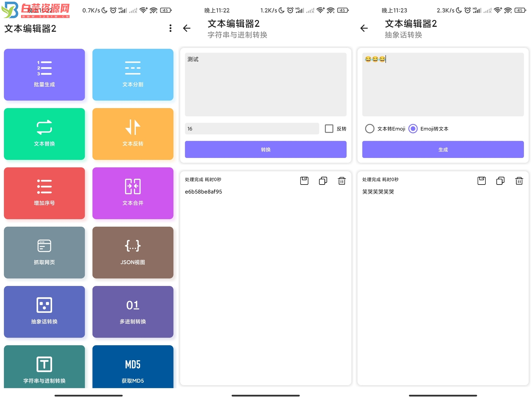Tap the 晚上11:23 clock in status bar
This screenshot has height=399, width=532.
[394, 11]
